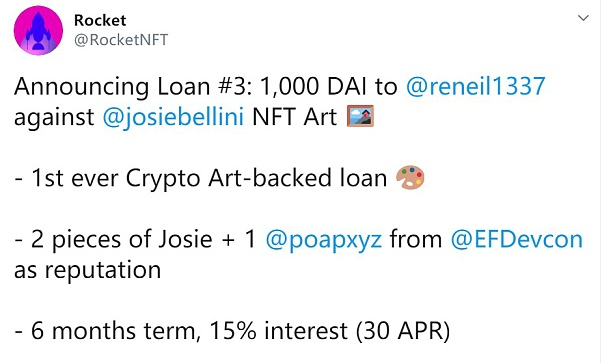
Task: Open the @josiebellini mention link
Action: pyautogui.click(x=173, y=117)
